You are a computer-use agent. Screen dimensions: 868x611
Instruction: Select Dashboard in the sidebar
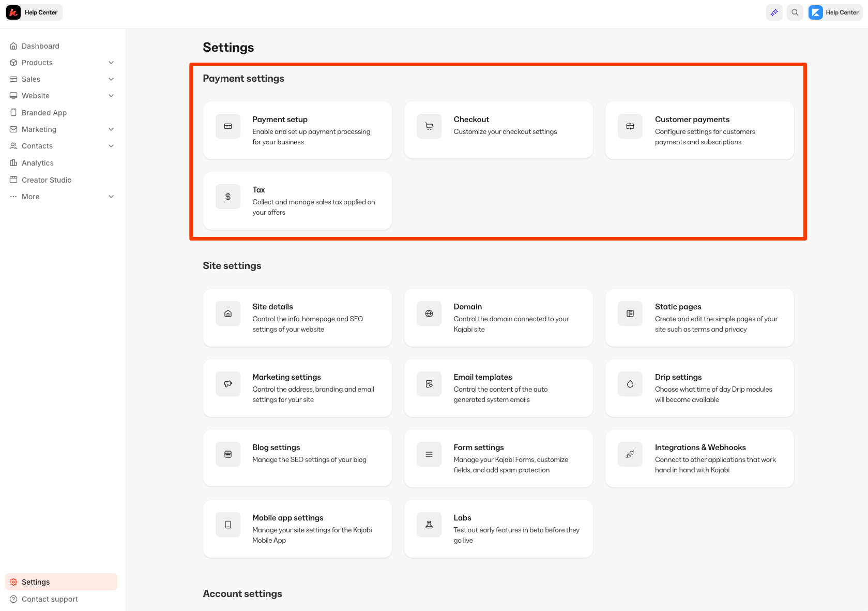pyautogui.click(x=39, y=46)
